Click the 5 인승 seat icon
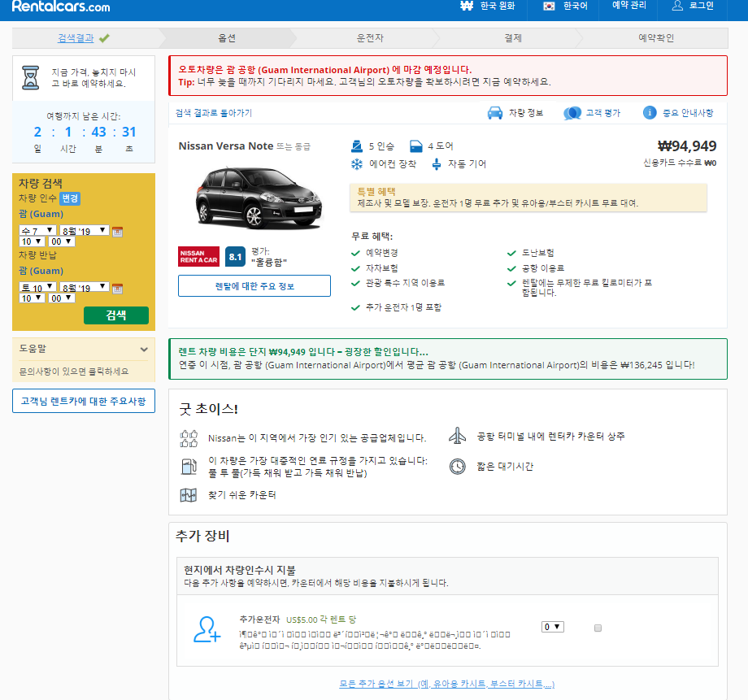 click(x=357, y=146)
